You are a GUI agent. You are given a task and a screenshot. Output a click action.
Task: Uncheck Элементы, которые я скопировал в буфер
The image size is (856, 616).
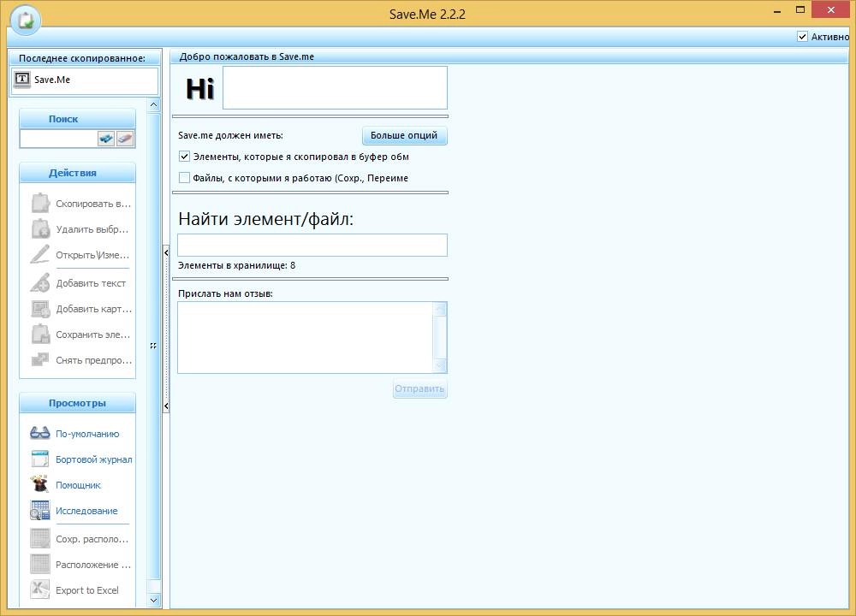pyautogui.click(x=185, y=157)
